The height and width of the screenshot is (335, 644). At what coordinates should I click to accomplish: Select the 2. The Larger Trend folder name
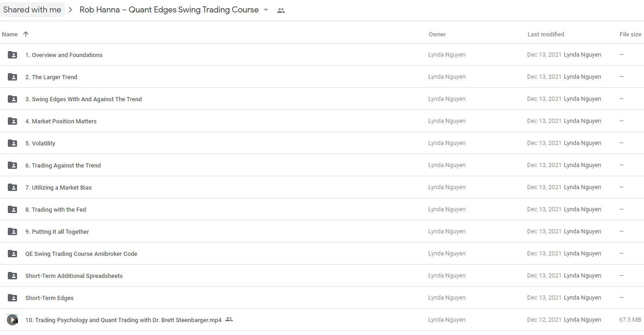coord(51,77)
